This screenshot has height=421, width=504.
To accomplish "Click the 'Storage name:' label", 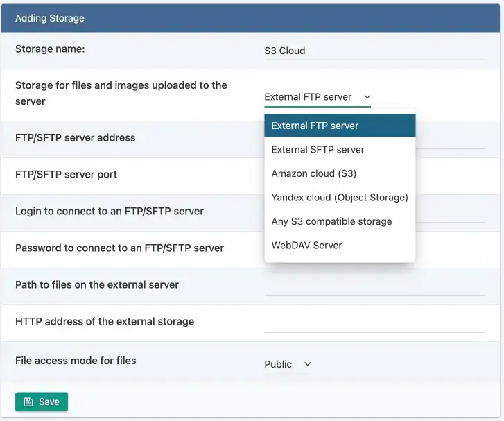I will click(x=50, y=49).
